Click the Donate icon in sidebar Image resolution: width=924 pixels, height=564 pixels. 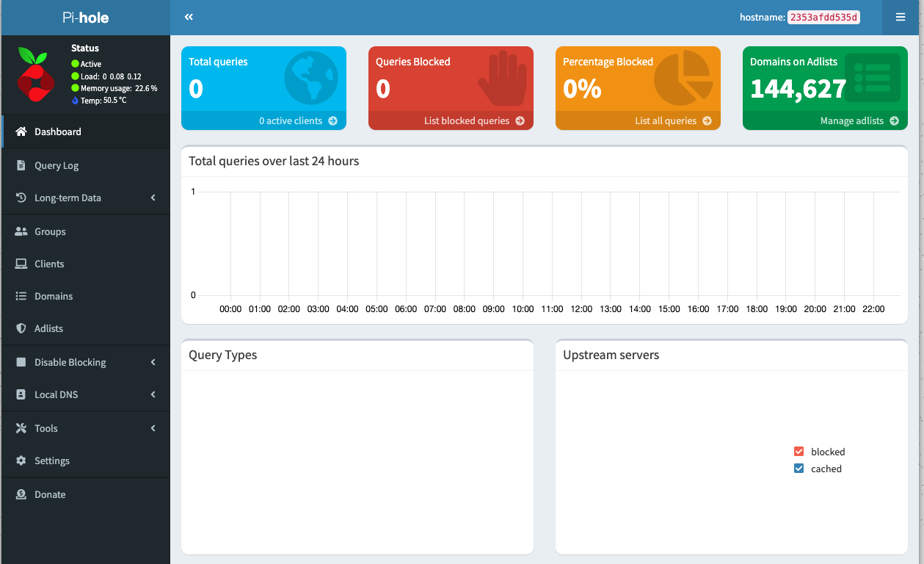tap(21, 494)
